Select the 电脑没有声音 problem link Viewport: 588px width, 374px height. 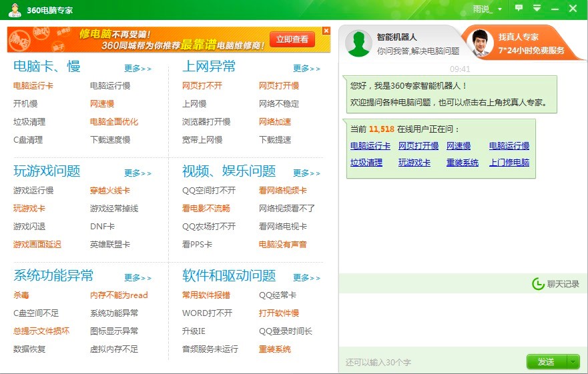pyautogui.click(x=282, y=245)
